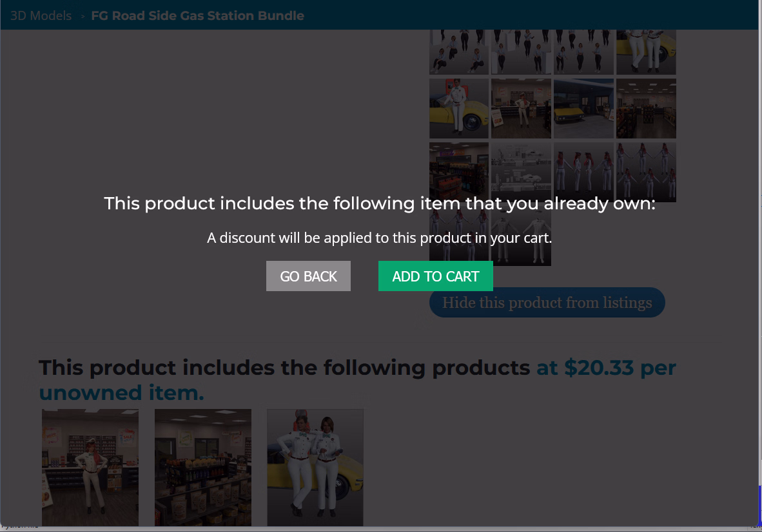
Task: Click 'Hide this product from listings'
Action: pos(547,303)
